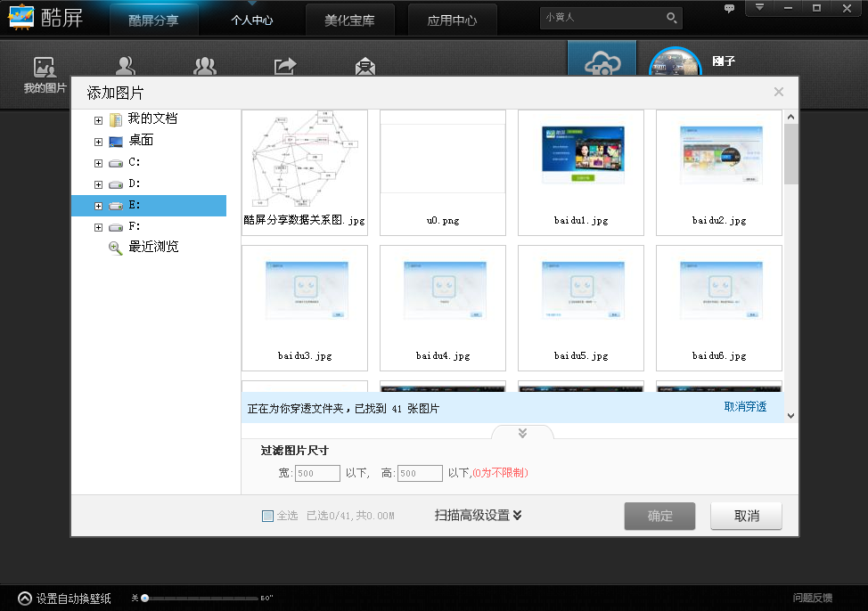Select the baidu5.jpg thumbnail
868x611 pixels.
(x=581, y=308)
